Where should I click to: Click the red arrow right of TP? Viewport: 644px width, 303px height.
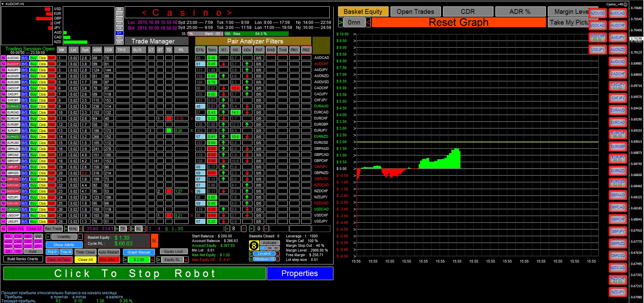(128, 229)
